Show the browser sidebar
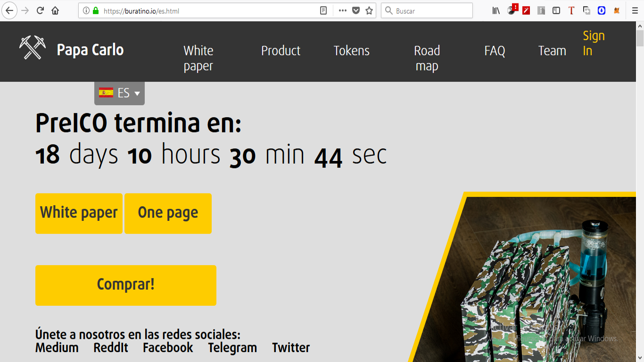644x362 pixels. click(556, 10)
